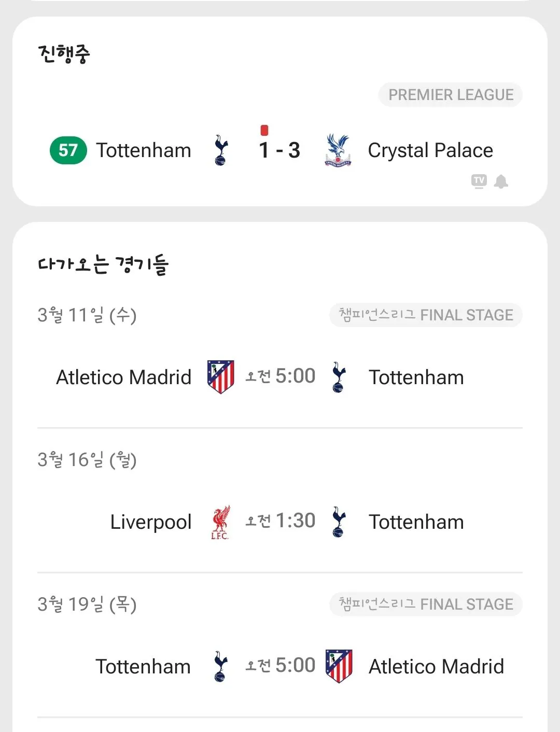Open Crystal Palace team name

pos(430,151)
